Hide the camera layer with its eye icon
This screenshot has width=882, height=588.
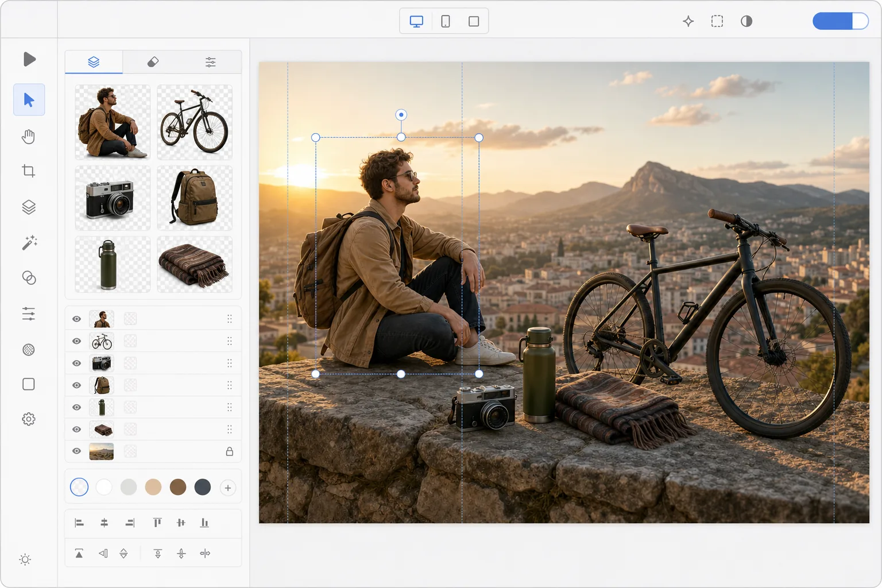coord(76,363)
